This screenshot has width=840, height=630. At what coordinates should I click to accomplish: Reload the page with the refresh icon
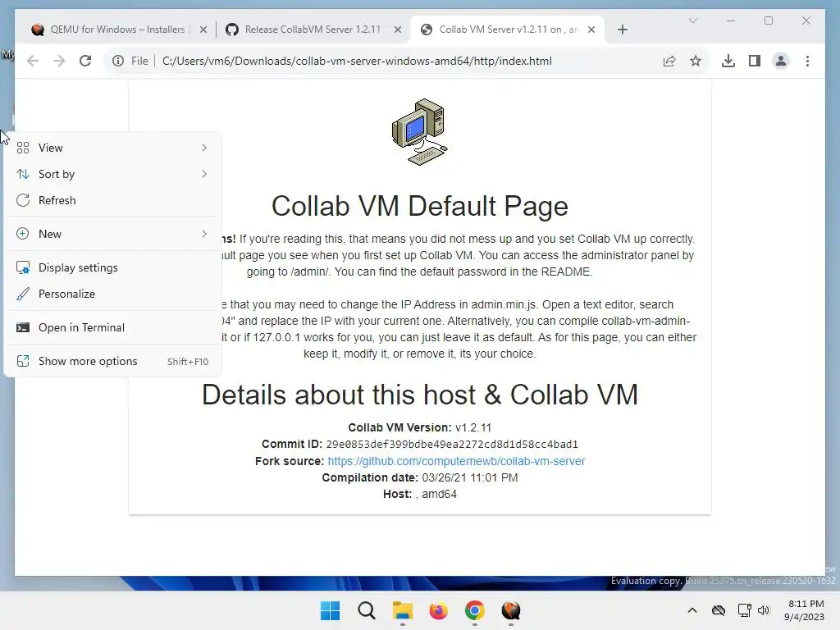click(x=85, y=61)
